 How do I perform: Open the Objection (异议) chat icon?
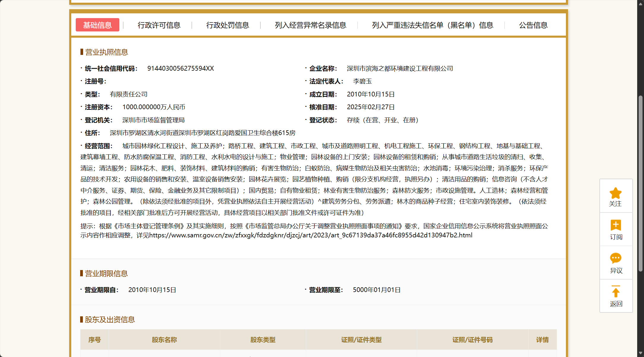coord(615,258)
